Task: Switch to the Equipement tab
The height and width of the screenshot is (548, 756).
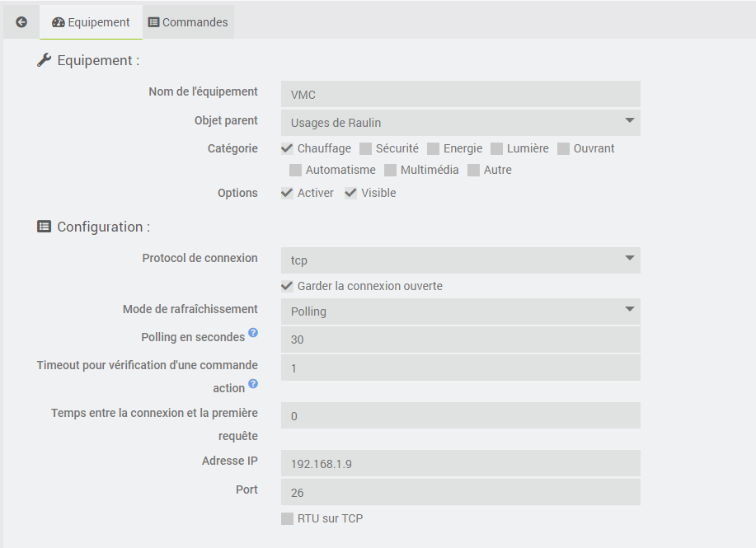Action: pyautogui.click(x=91, y=22)
